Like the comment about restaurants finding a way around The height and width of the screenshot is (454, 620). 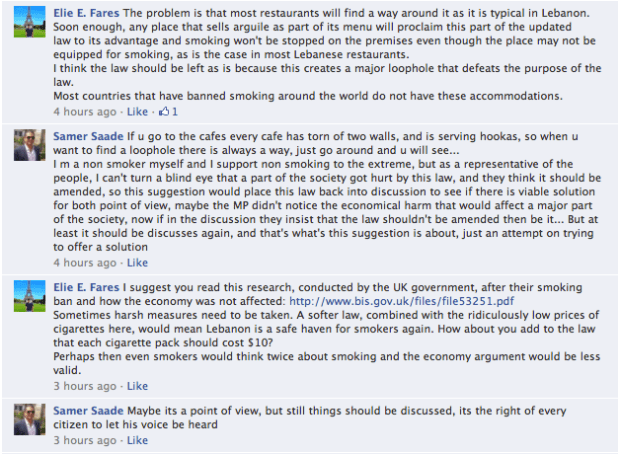[x=137, y=110]
